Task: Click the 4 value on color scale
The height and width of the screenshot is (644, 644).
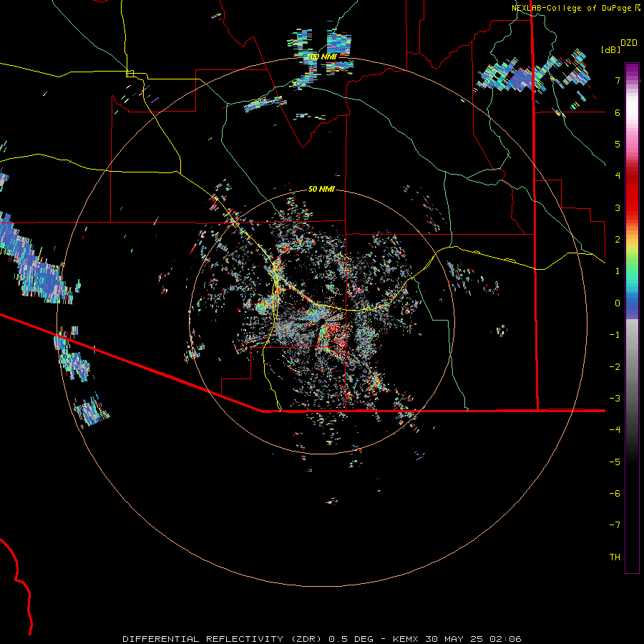Action: click(x=618, y=176)
